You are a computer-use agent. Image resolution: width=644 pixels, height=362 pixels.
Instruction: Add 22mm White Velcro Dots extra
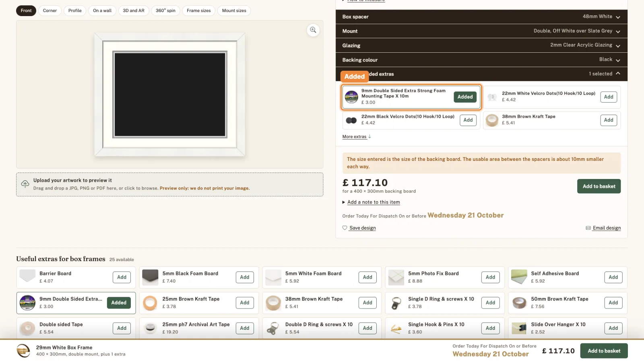[609, 97]
